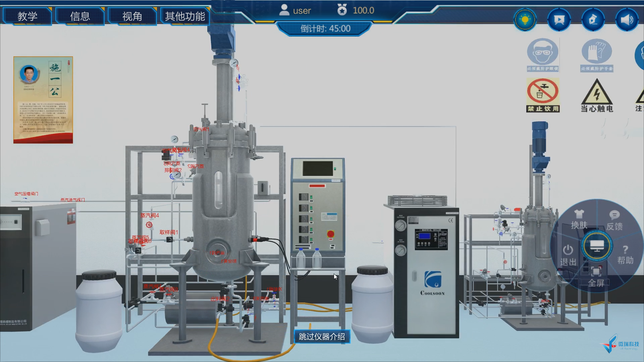Image resolution: width=644 pixels, height=362 pixels.
Task: Select 退出 in the radial menu
Action: tap(568, 255)
